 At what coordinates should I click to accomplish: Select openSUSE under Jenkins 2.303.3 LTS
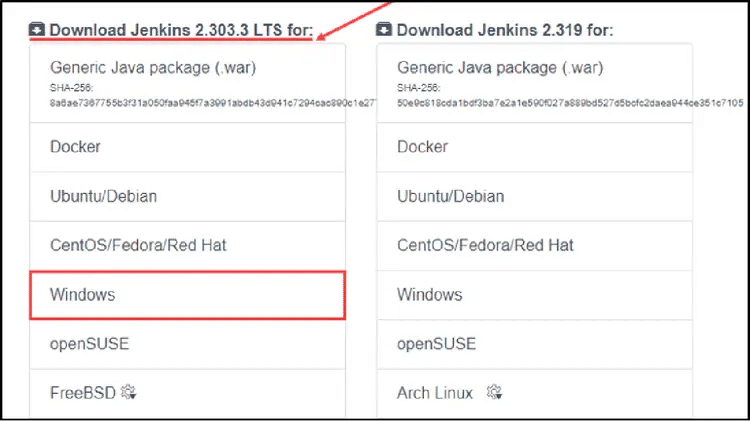pyautogui.click(x=90, y=344)
